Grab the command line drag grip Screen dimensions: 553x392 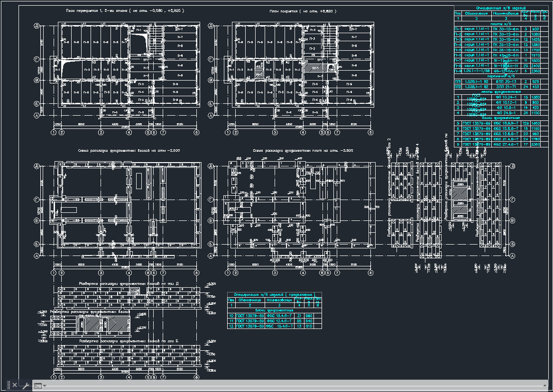point(8,385)
